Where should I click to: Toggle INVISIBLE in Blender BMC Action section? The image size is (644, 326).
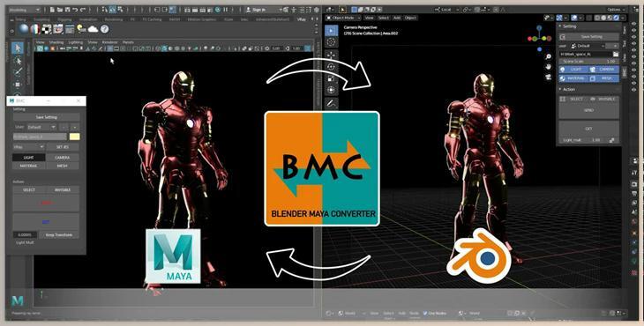[604, 99]
